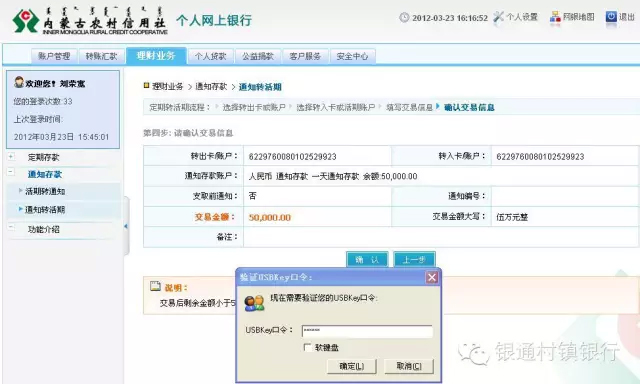Open 网银地图 link
The width and height of the screenshot is (640, 384).
(x=578, y=17)
